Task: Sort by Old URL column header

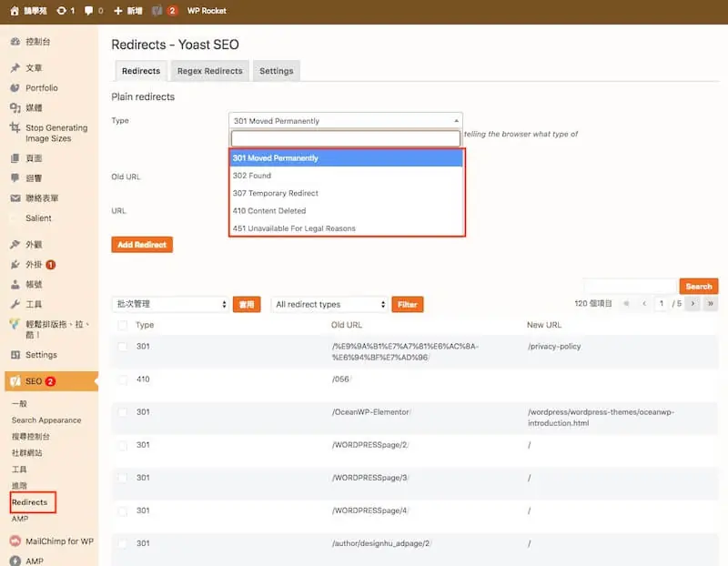Action: 347,325
